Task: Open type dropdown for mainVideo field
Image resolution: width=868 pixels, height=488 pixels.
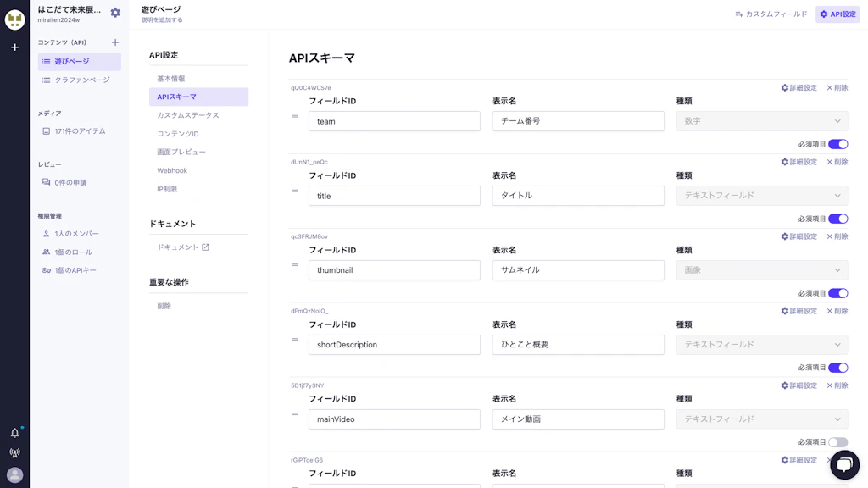Action: (x=761, y=419)
